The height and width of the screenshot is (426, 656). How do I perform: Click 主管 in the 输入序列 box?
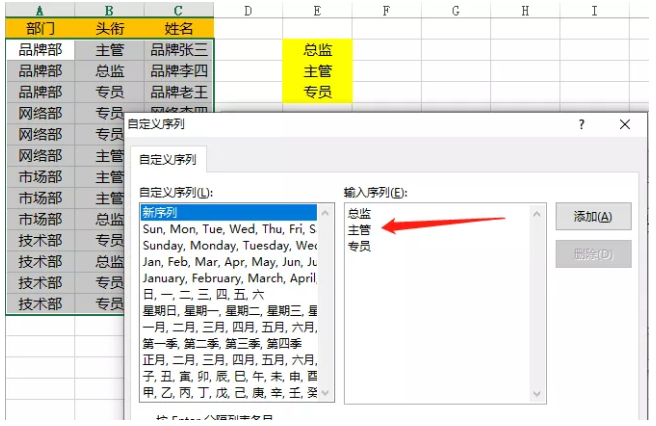tap(359, 230)
